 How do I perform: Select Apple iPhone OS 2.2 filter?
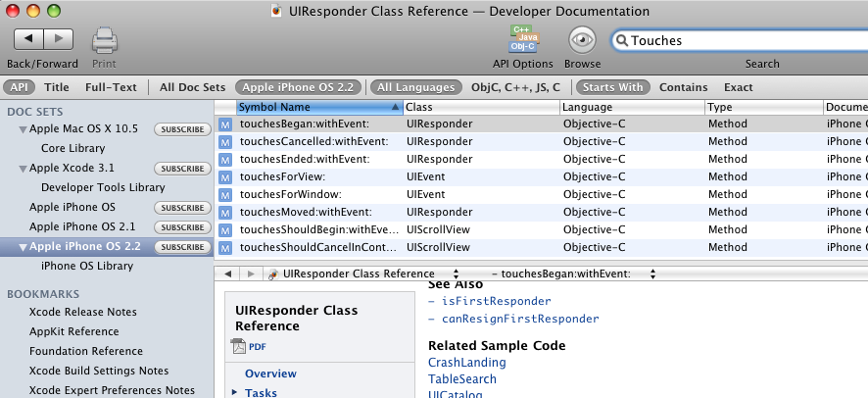298,87
